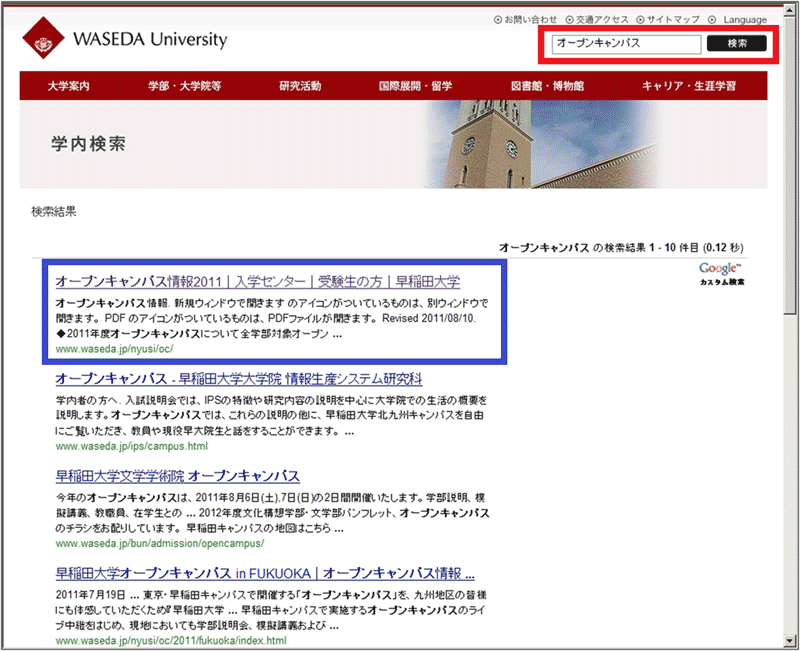Open the 情報生産システム研究科 search result

239,380
